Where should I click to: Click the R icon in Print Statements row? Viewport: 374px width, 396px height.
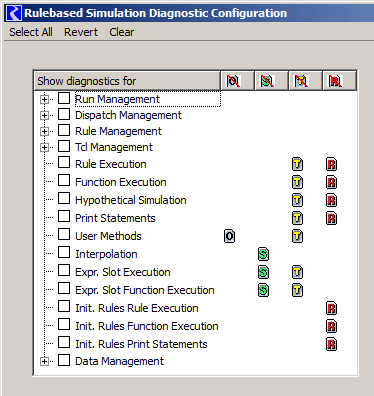coord(331,218)
